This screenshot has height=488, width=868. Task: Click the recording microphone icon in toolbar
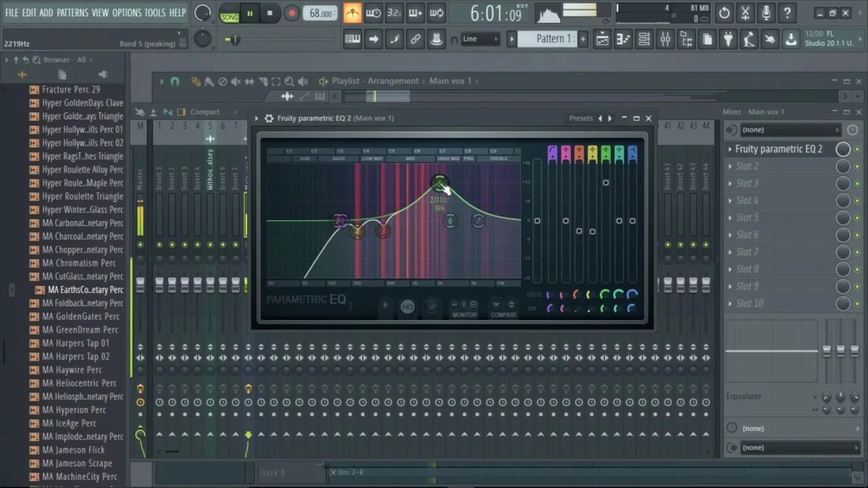click(x=766, y=12)
